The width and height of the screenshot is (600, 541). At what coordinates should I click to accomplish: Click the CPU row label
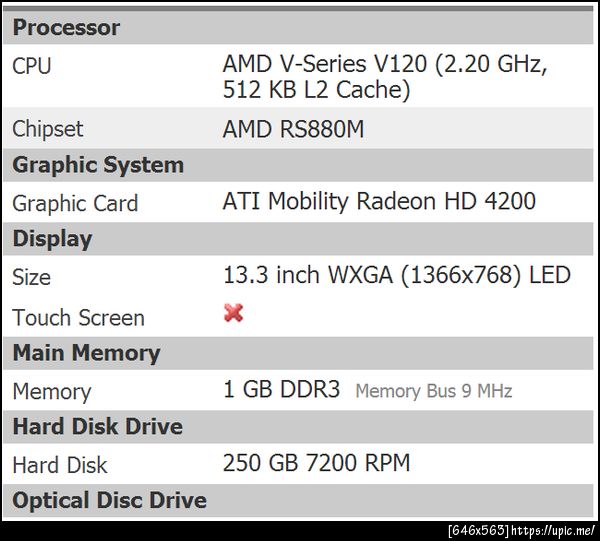pos(32,67)
